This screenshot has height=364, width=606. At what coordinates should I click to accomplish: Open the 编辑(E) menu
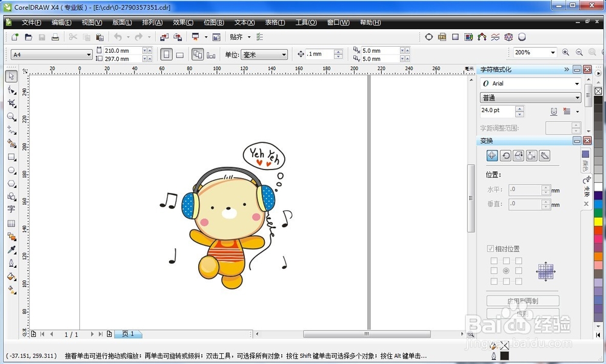click(x=61, y=22)
